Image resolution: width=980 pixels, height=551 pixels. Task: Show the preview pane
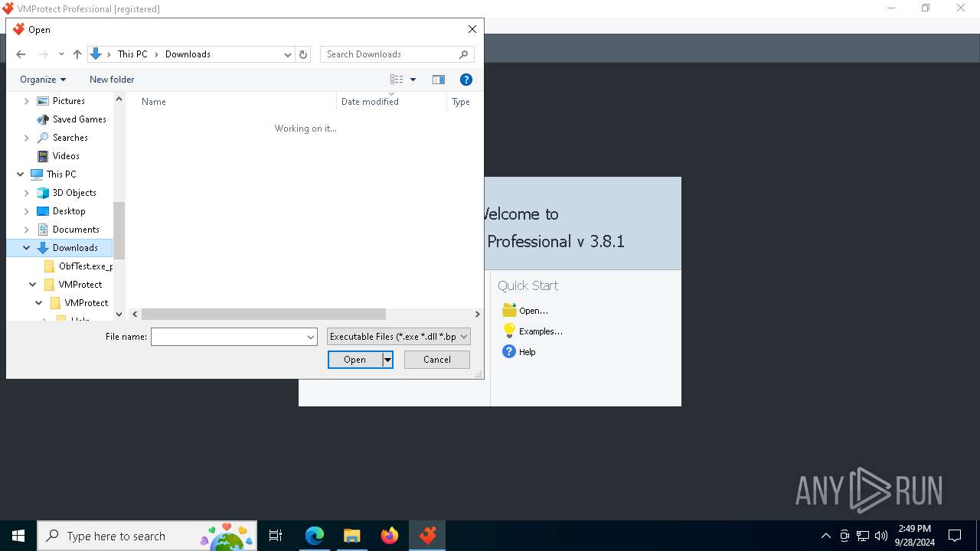tap(439, 80)
